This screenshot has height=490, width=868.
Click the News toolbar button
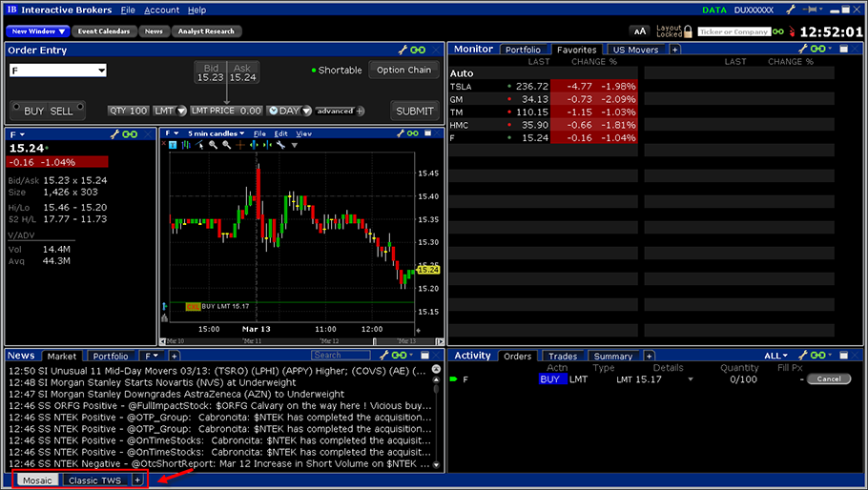click(154, 31)
